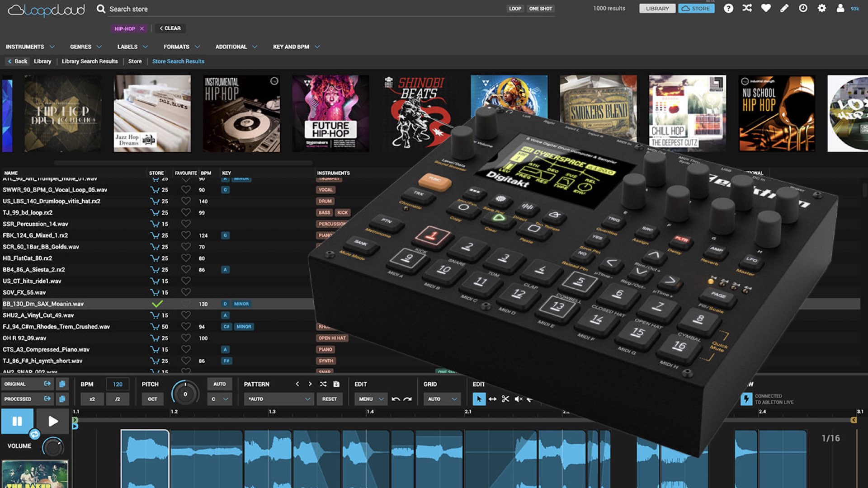868x488 pixels.
Task: Click the pencil edit icon in the header
Action: point(785,8)
